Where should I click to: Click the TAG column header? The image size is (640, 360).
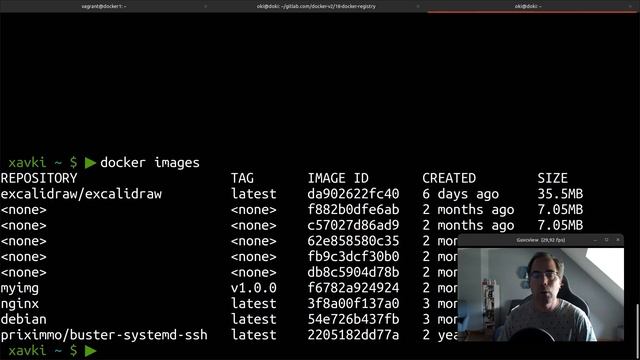click(242, 178)
